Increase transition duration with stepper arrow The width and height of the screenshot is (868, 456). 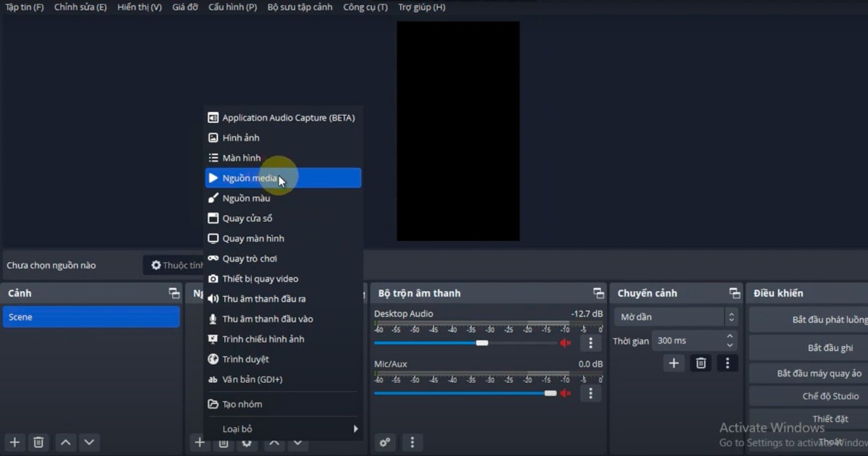point(728,336)
